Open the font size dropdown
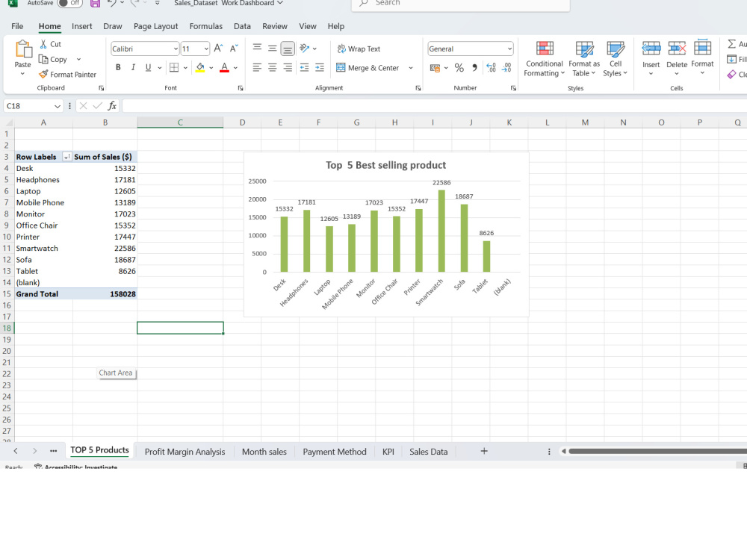 (x=206, y=49)
